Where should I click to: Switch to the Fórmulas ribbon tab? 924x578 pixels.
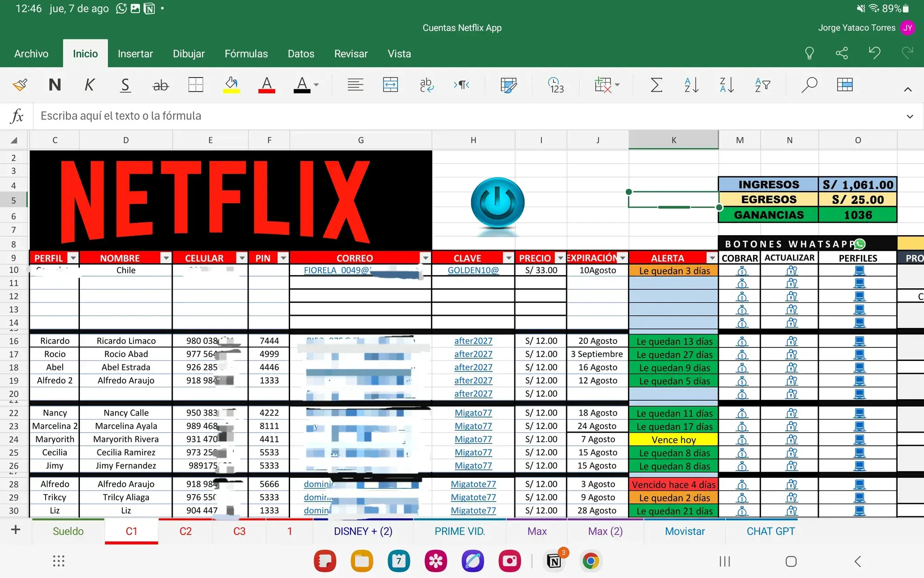(246, 53)
